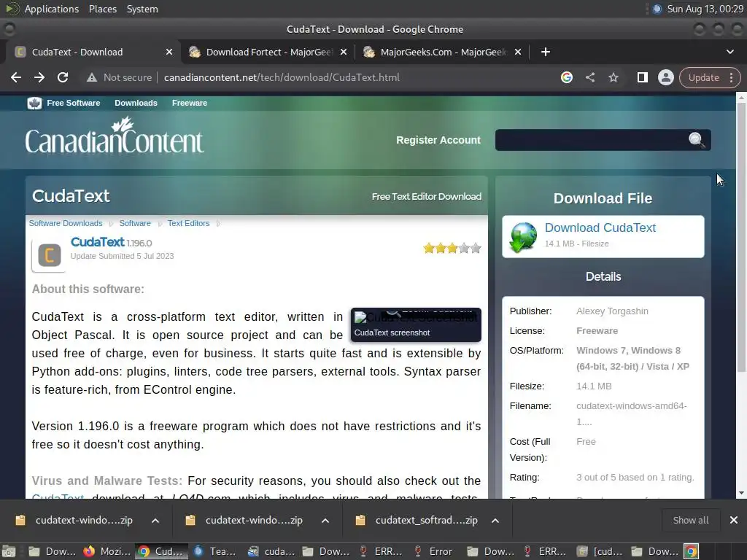Viewport: 747px width, 560px height.
Task: Open the System menu
Action: pos(142,9)
